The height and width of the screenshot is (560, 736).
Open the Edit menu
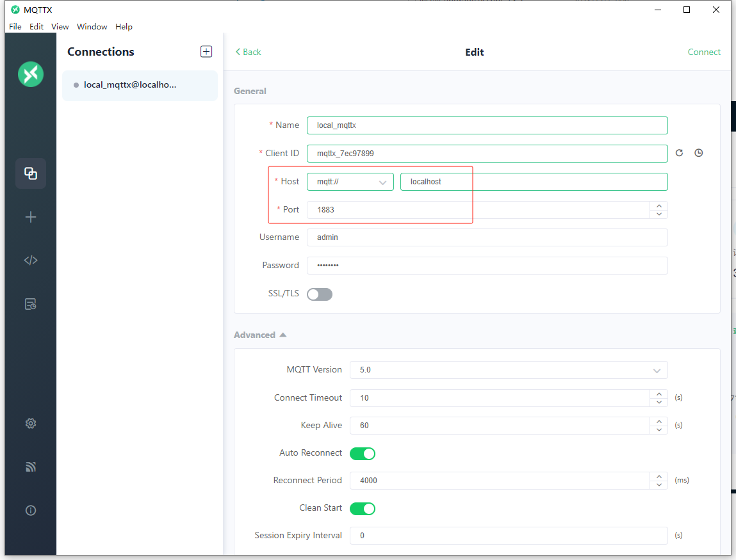click(x=36, y=27)
